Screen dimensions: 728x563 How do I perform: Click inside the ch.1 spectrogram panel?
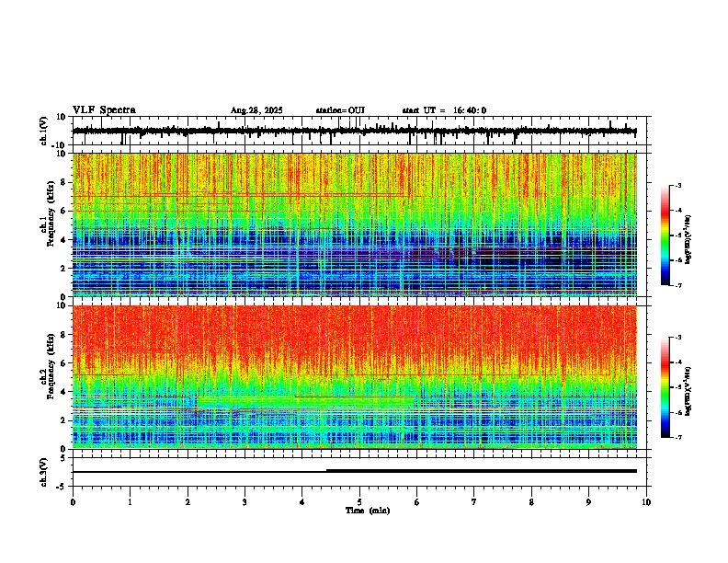click(355, 224)
